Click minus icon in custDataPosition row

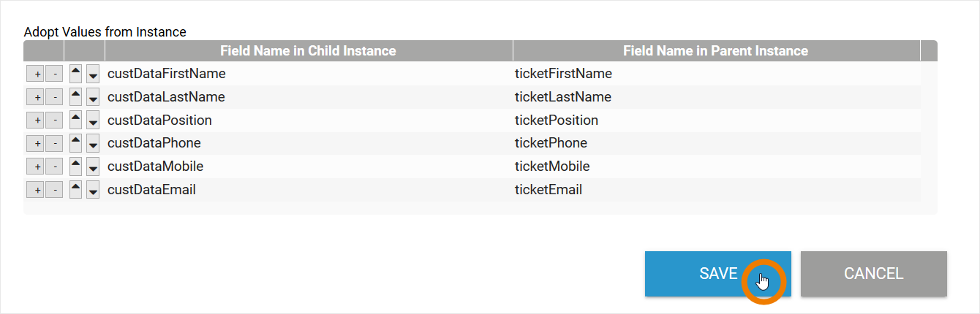coord(54,120)
